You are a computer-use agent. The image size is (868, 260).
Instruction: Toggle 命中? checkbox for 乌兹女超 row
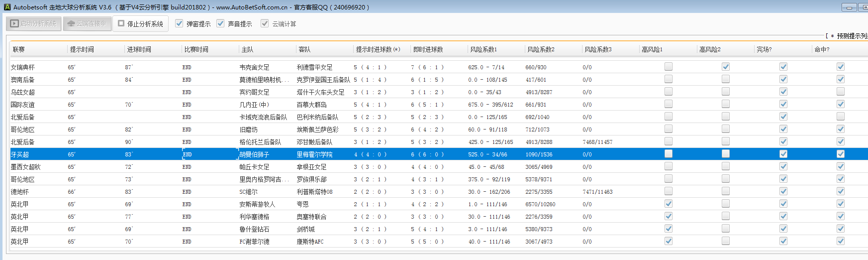point(841,92)
